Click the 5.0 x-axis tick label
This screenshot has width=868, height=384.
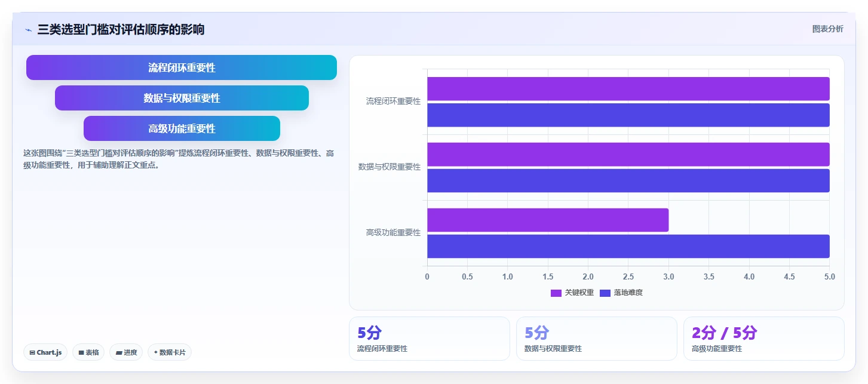click(x=830, y=277)
